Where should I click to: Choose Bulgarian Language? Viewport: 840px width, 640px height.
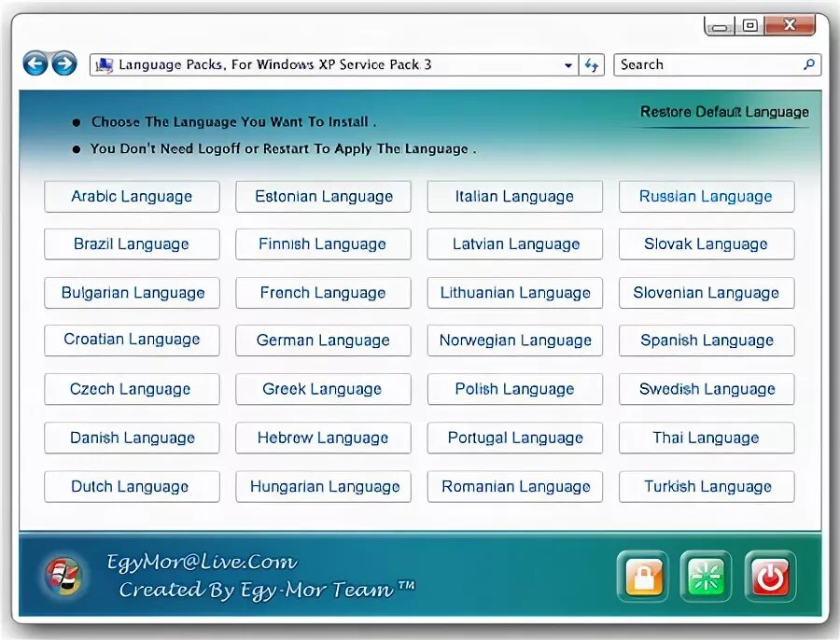(132, 293)
